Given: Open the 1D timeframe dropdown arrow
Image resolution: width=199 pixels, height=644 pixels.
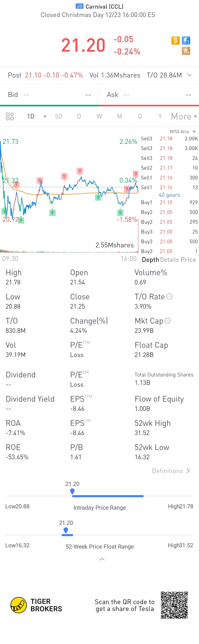Looking at the screenshot, I should [45, 116].
